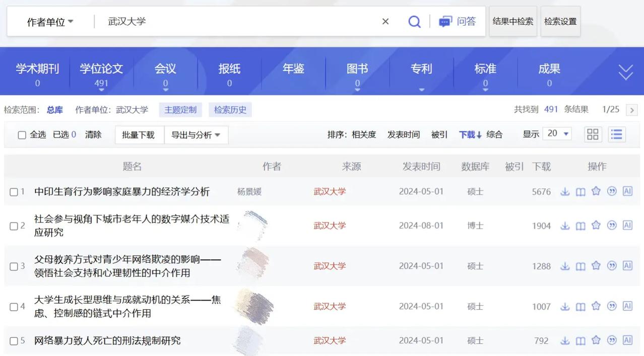644x356 pixels.
Task: Read 父母教养方式 thesis online
Action: click(x=581, y=266)
